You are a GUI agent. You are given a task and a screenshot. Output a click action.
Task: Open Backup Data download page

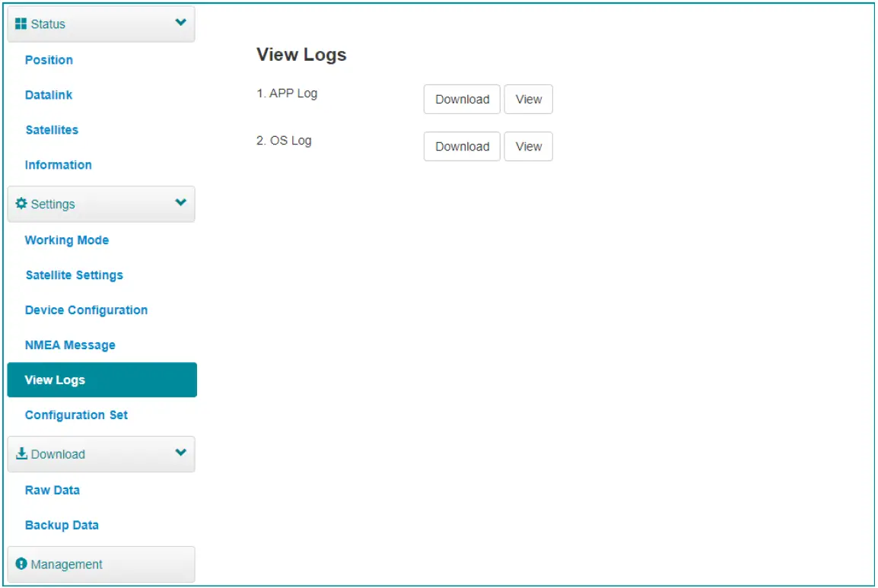(62, 526)
